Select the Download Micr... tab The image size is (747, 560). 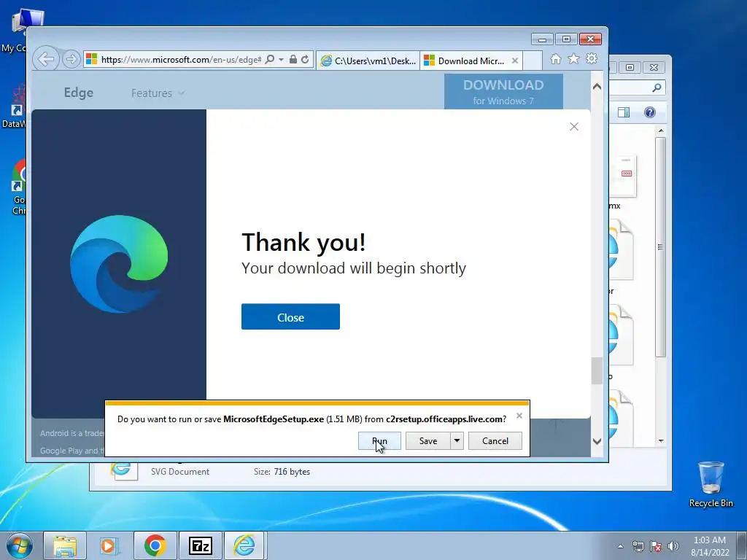[465, 61]
